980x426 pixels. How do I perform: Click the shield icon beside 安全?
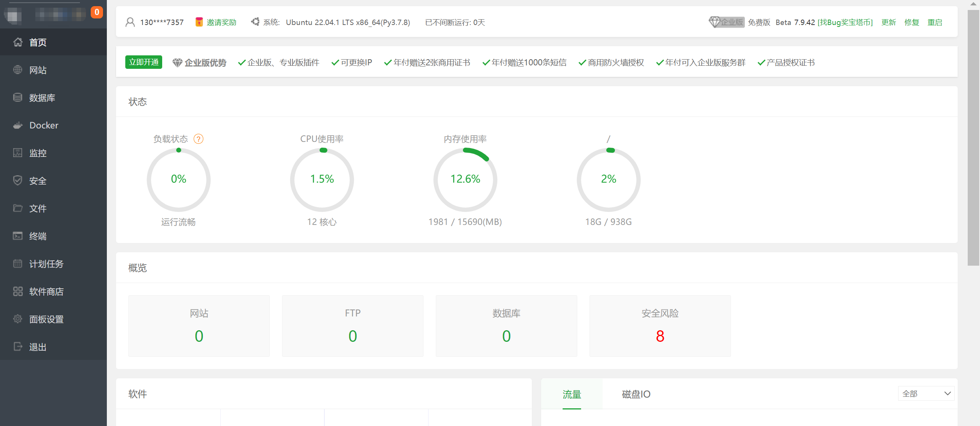pos(18,180)
